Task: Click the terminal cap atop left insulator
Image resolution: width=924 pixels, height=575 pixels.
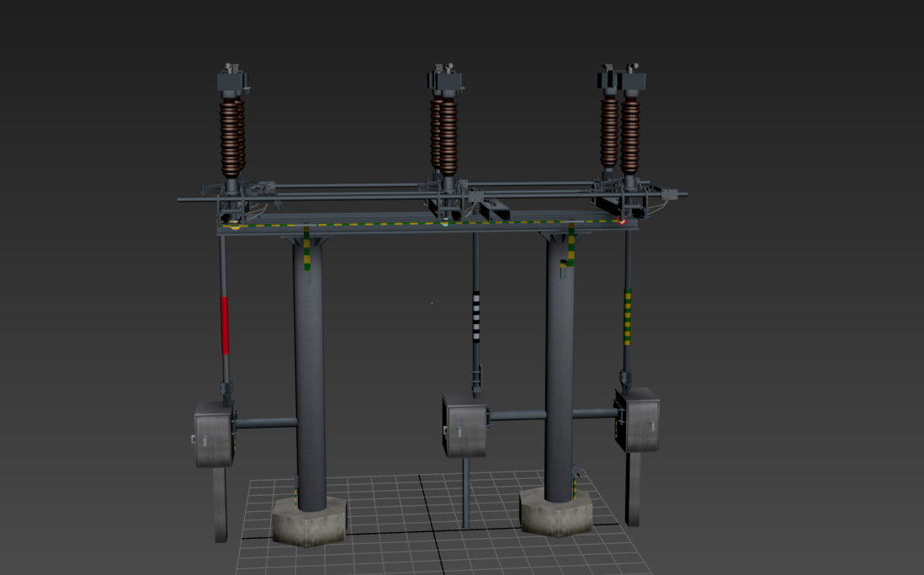Action: pyautogui.click(x=232, y=82)
